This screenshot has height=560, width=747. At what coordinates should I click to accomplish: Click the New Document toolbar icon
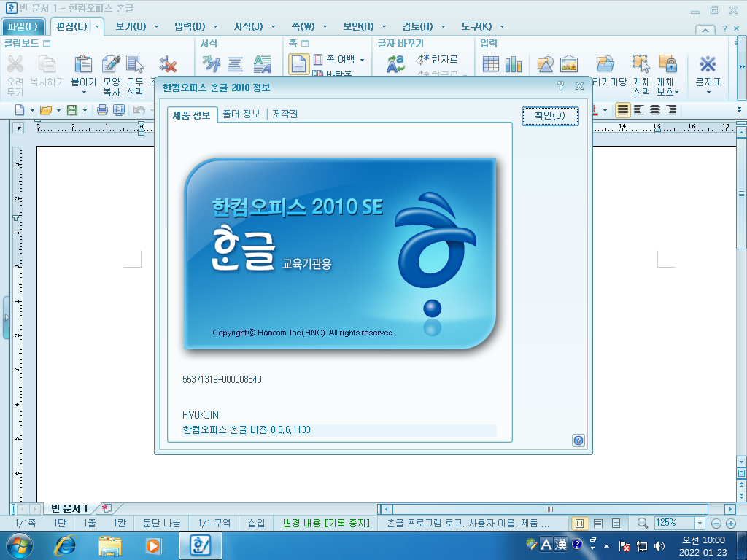(20, 110)
